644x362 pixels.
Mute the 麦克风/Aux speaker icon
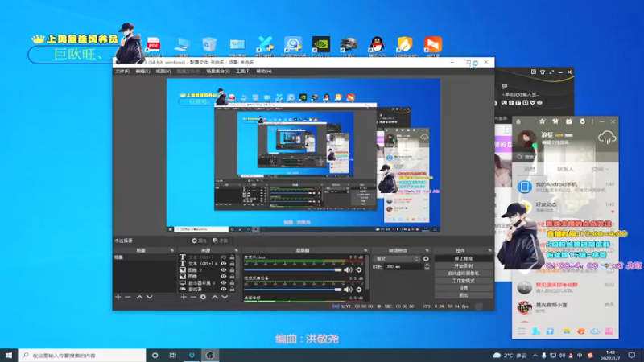[x=348, y=270]
